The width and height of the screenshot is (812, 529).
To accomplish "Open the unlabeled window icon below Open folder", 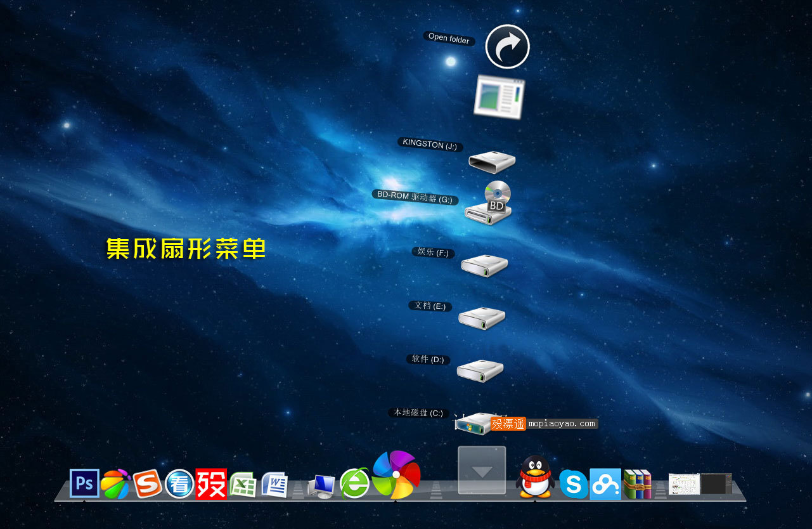I will (499, 97).
